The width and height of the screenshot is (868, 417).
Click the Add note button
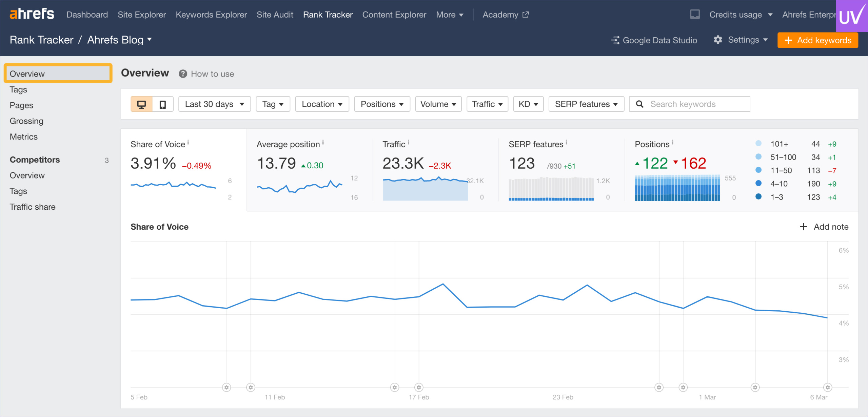click(x=824, y=227)
